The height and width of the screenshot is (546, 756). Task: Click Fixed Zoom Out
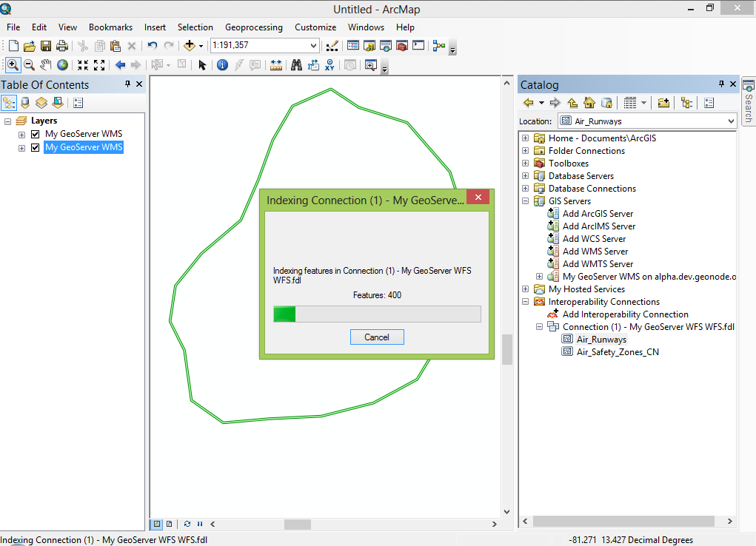coord(99,65)
